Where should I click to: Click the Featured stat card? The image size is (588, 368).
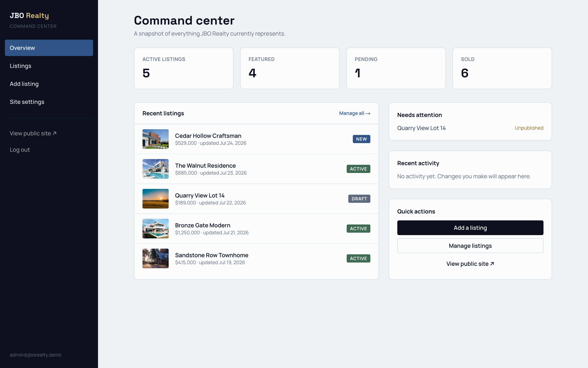click(x=290, y=68)
